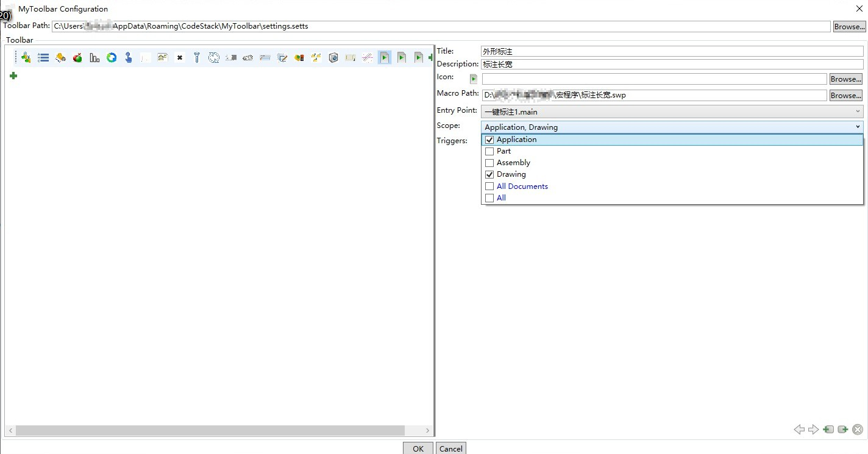Focus the Toolbar Path input field
Image resolution: width=868 pixels, height=454 pixels.
point(441,26)
